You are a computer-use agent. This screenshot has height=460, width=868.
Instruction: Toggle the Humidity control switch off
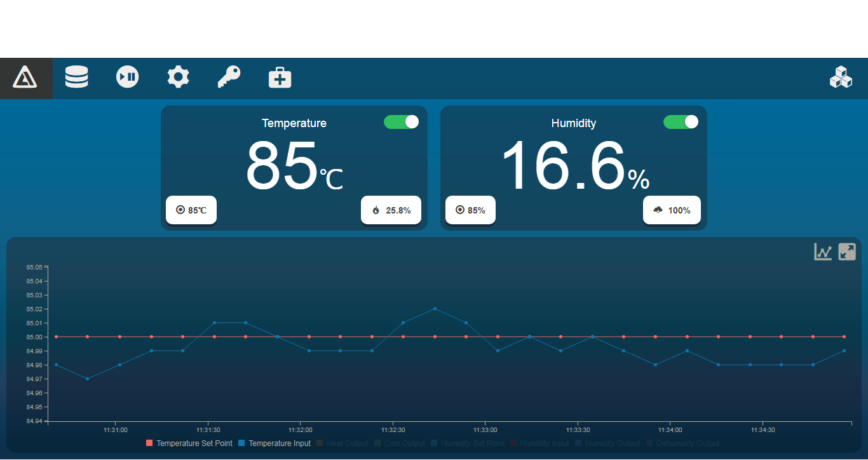coord(681,122)
